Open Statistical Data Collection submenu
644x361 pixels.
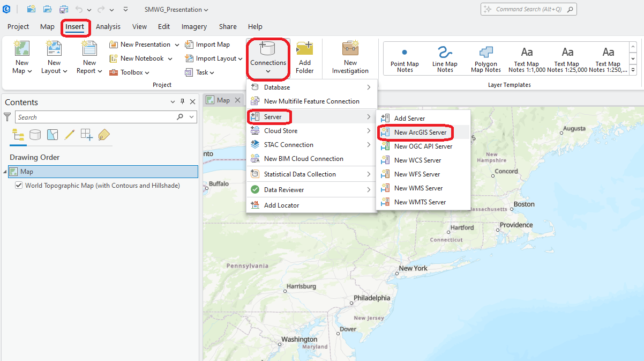311,174
